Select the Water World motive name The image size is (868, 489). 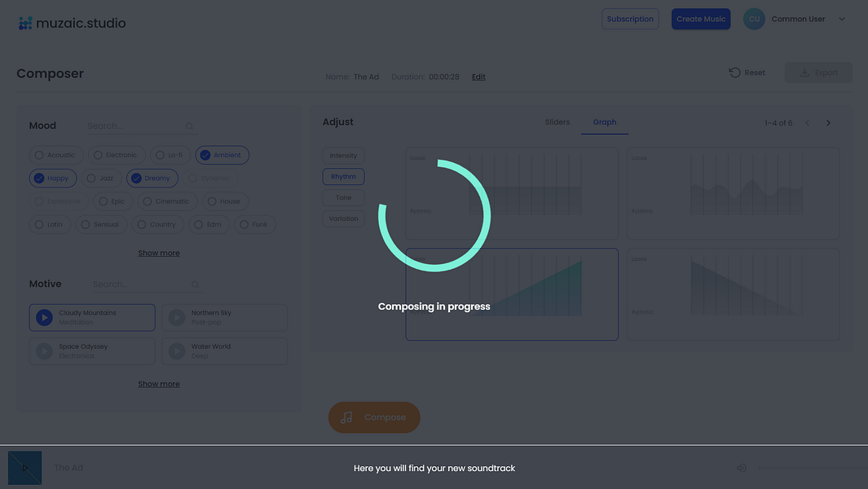click(211, 346)
